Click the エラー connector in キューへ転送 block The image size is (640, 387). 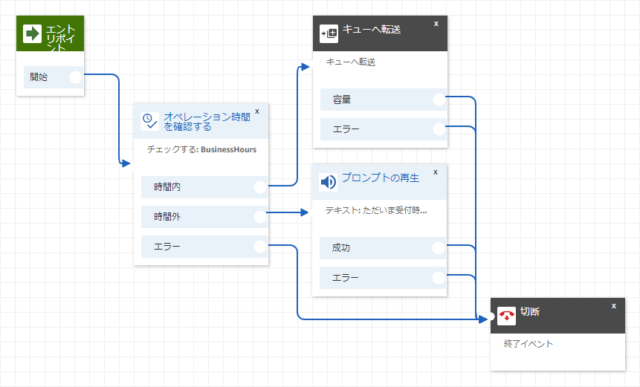[439, 129]
